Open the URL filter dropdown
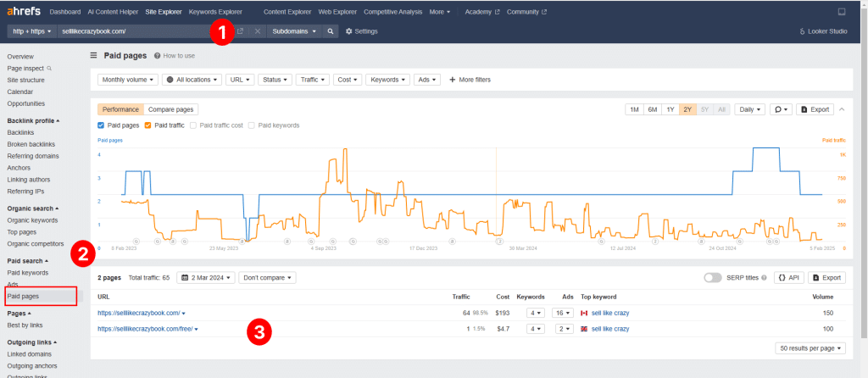The image size is (868, 378). [240, 80]
